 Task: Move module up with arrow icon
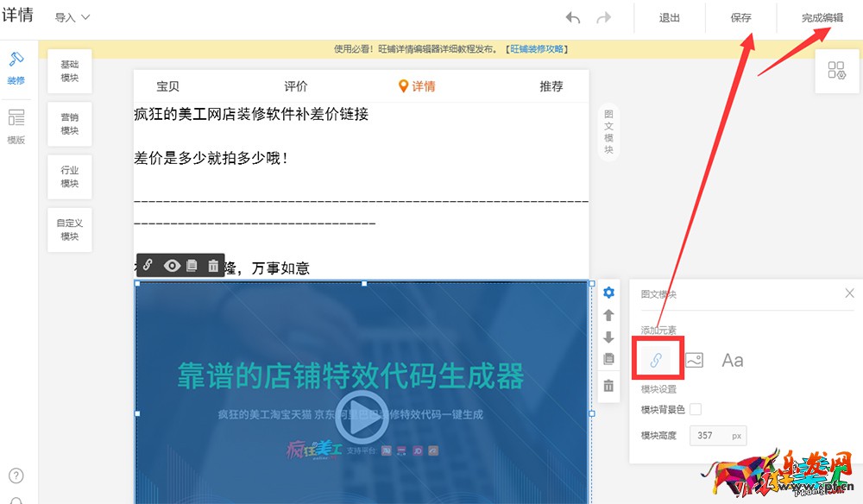click(x=608, y=315)
